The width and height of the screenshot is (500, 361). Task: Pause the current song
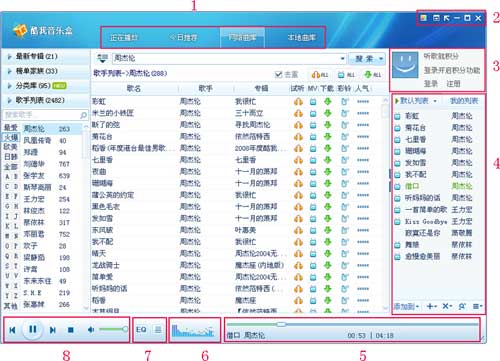(33, 329)
